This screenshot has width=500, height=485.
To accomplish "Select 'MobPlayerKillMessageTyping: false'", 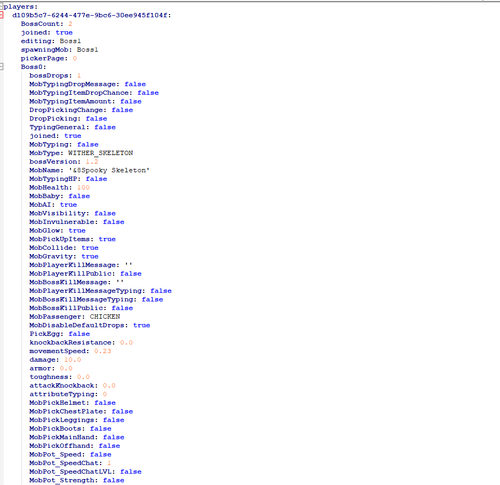I will (100, 291).
